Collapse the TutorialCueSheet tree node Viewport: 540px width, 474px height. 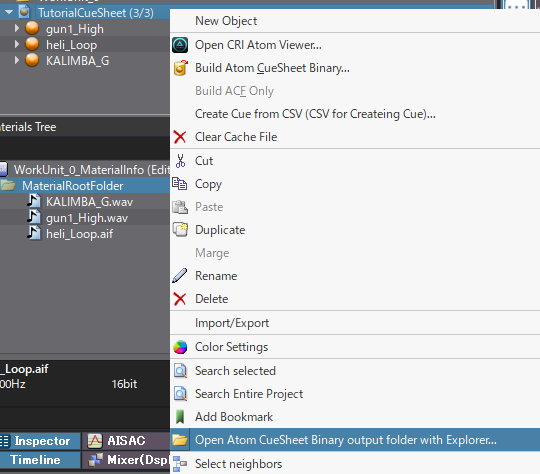pyautogui.click(x=9, y=12)
